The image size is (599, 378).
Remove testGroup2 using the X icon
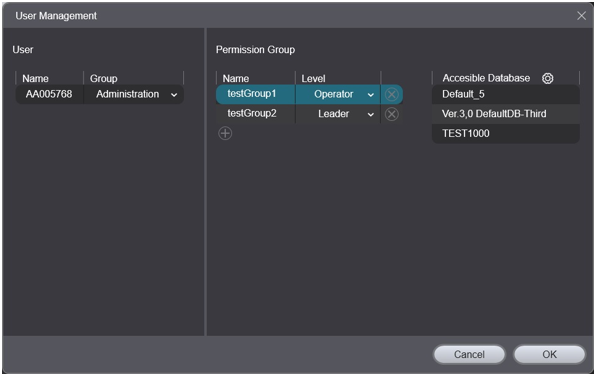(392, 114)
